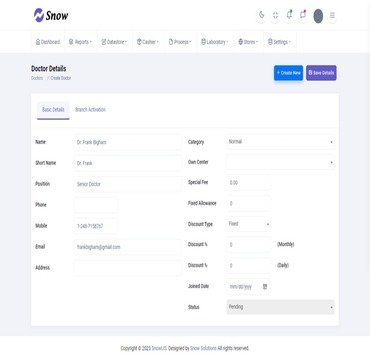370x360 pixels.
Task: Click the Mobile number field
Action: coord(96,226)
